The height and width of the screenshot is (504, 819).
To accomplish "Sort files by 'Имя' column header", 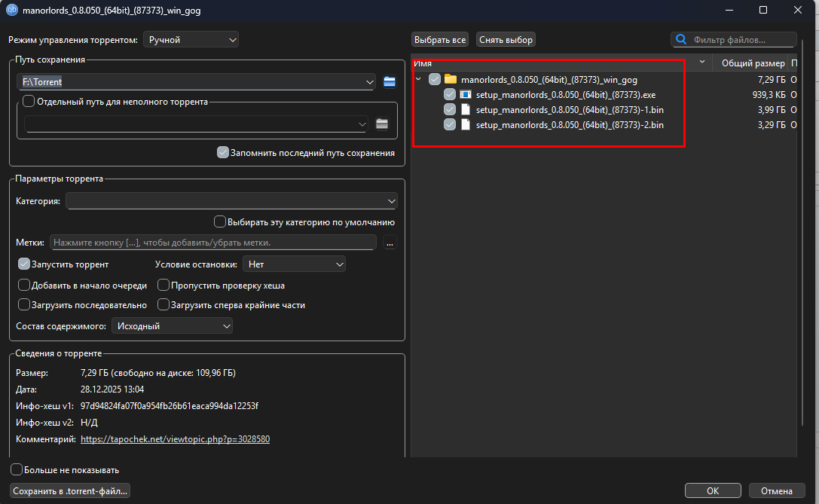I will [558, 63].
